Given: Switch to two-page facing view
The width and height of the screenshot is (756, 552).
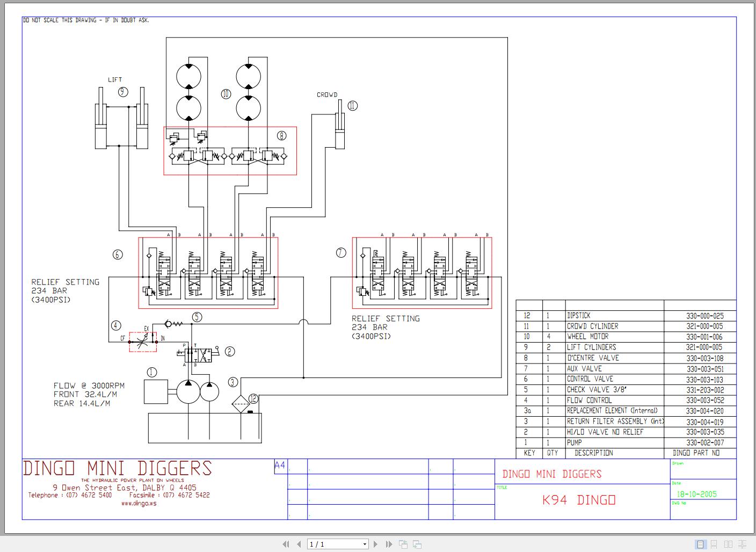Looking at the screenshot, I should 729,544.
